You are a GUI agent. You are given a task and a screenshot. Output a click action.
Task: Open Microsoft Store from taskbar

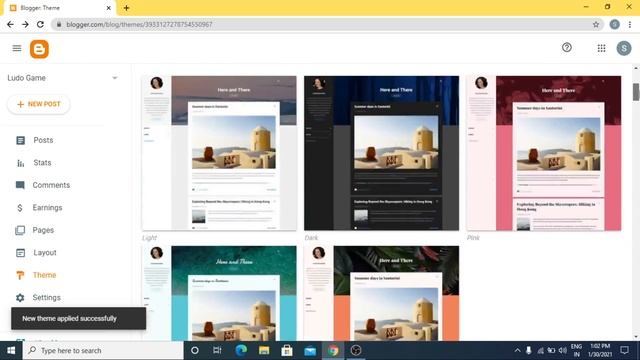[x=287, y=351]
